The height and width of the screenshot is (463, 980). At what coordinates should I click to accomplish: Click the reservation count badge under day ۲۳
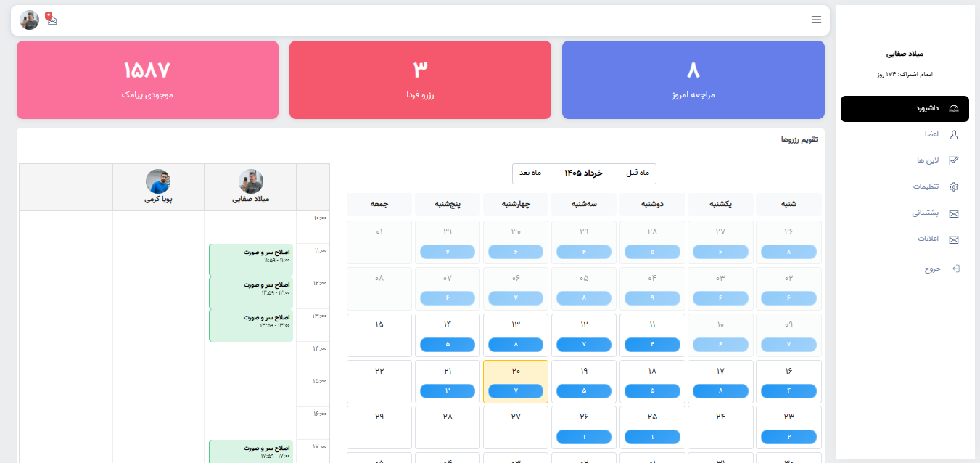coord(788,437)
